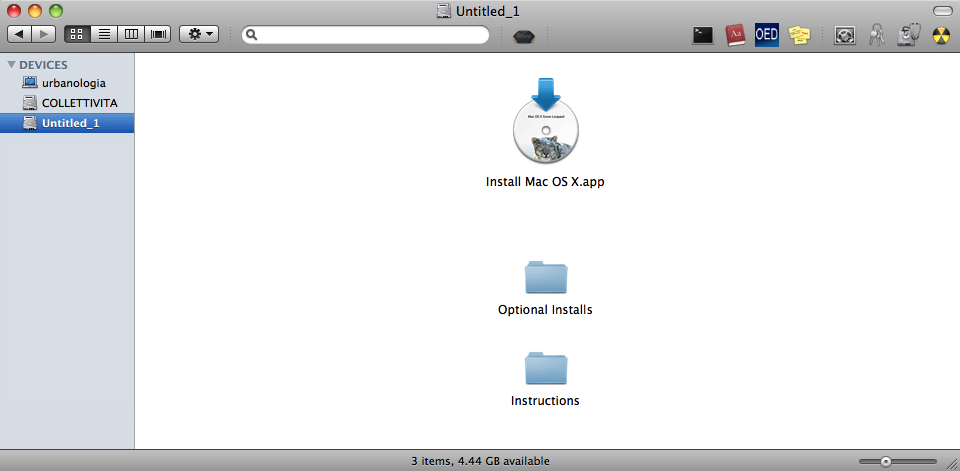The width and height of the screenshot is (960, 471).
Task: Launch the Dictionary app icon
Action: 735,35
